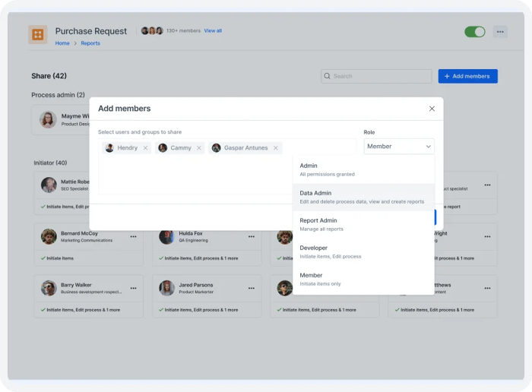Viewport: 532px width, 392px height.
Task: Click the blue Add members button
Action: coord(467,76)
